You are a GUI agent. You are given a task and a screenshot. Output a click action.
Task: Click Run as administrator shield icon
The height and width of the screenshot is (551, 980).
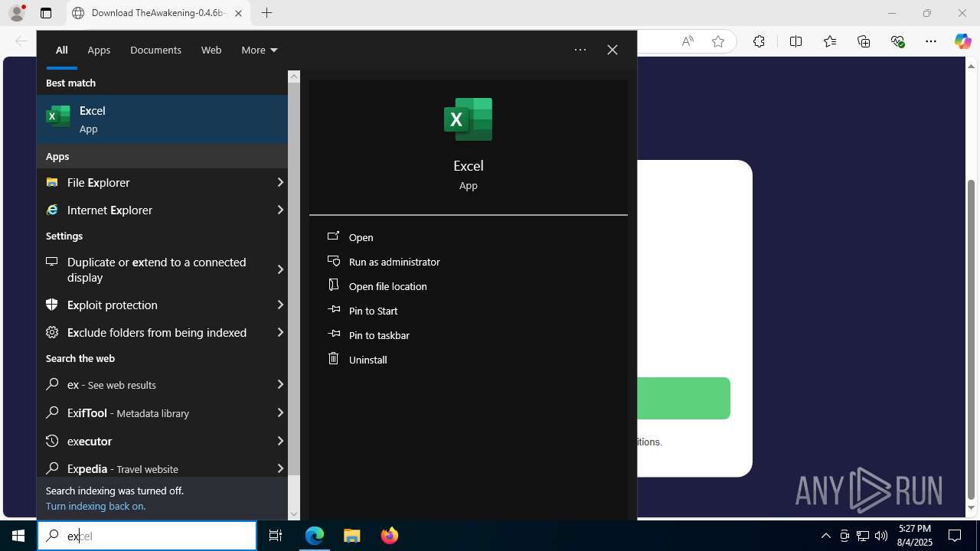333,261
